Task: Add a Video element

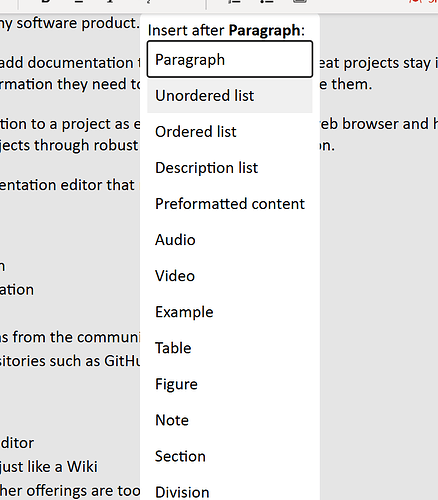Action: [230, 276]
